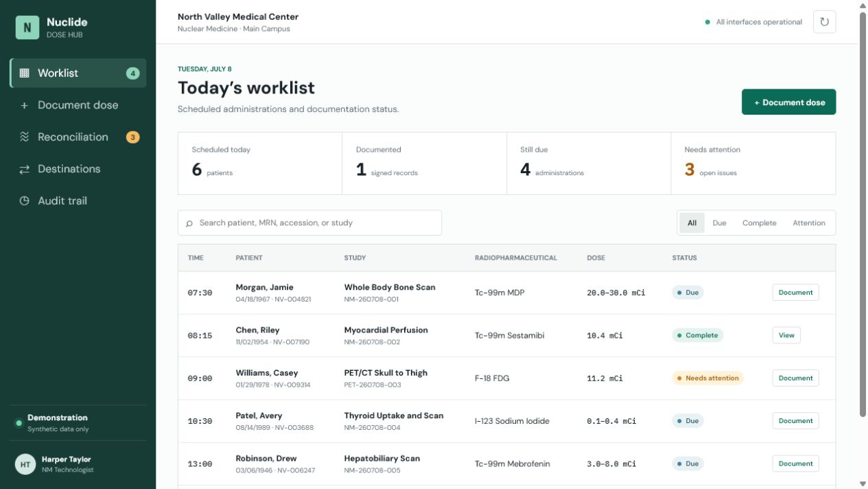The width and height of the screenshot is (868, 489).
Task: Click the Due status of Patel, Avery
Action: [688, 421]
